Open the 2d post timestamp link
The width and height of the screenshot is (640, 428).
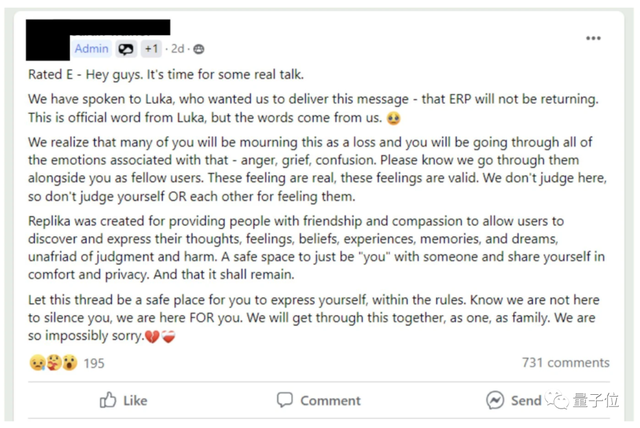pyautogui.click(x=177, y=48)
